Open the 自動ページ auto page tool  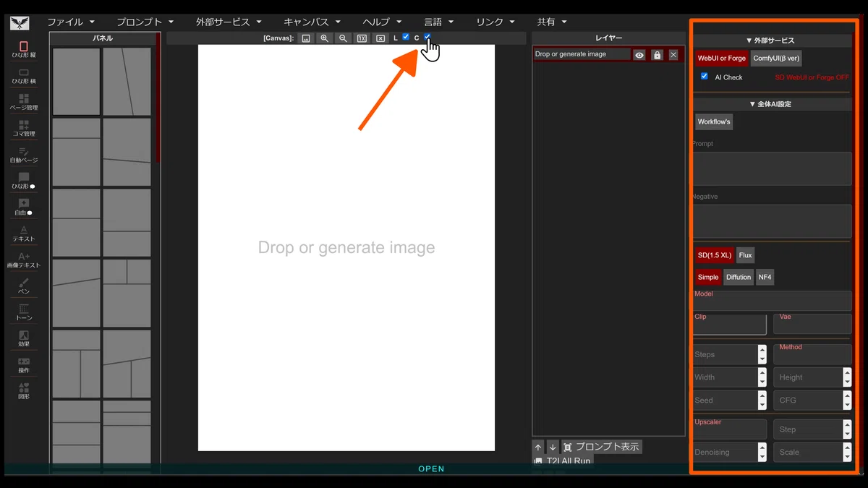point(24,154)
